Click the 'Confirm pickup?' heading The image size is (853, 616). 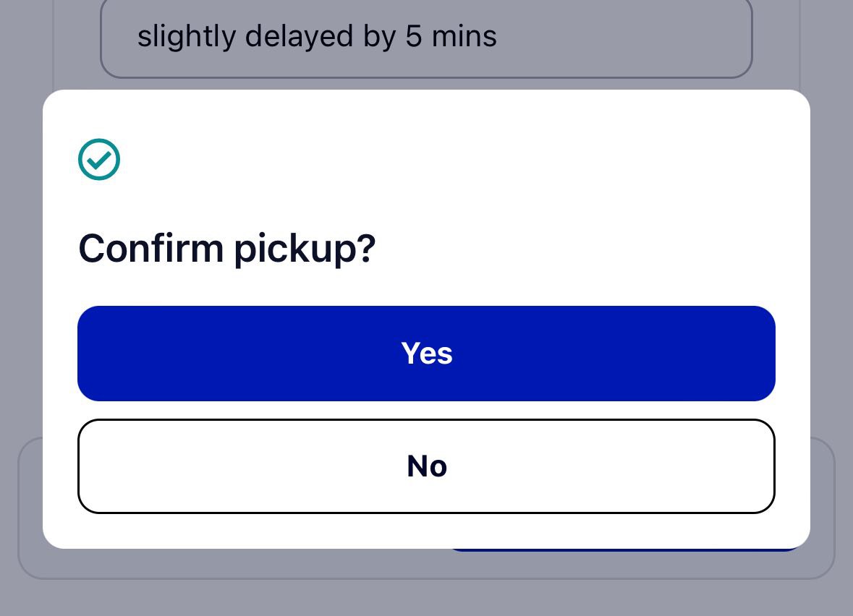[227, 249]
